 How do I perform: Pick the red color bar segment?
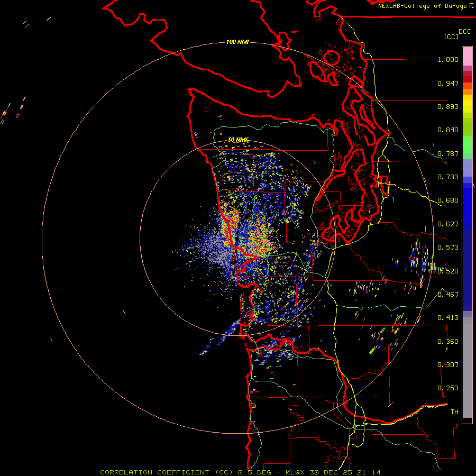(467, 79)
